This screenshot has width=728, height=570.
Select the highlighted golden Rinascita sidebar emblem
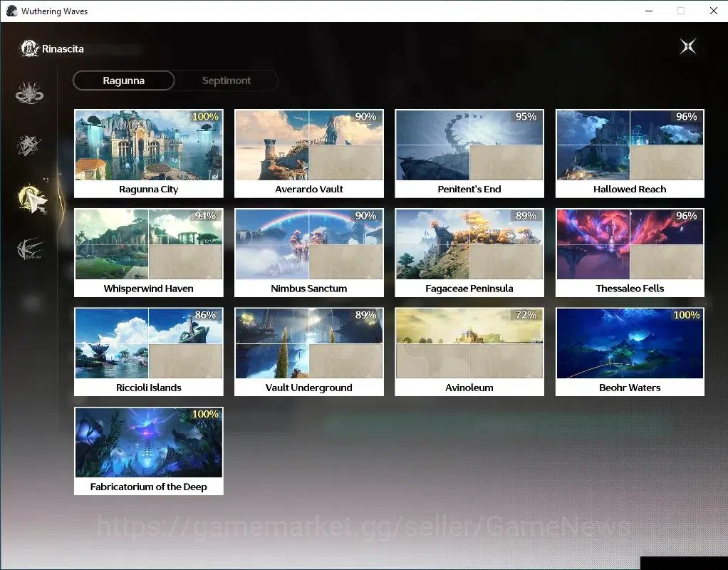pyautogui.click(x=31, y=198)
